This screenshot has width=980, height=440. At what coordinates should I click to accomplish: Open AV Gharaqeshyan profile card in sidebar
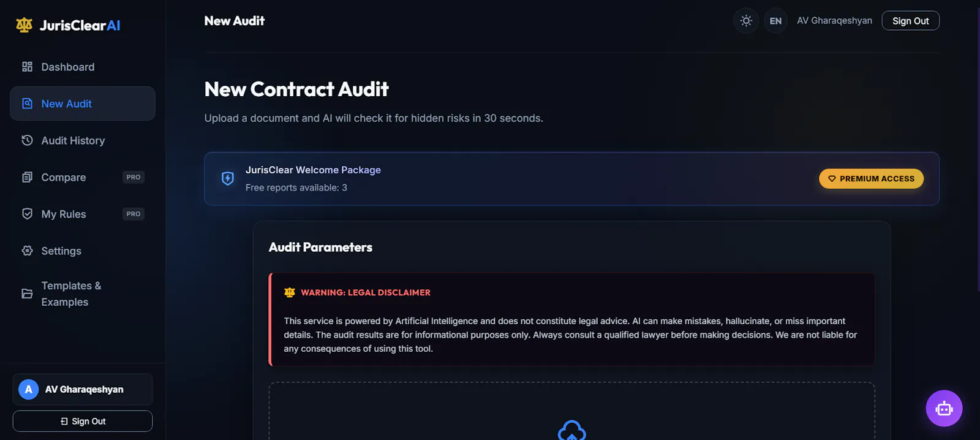tap(83, 389)
